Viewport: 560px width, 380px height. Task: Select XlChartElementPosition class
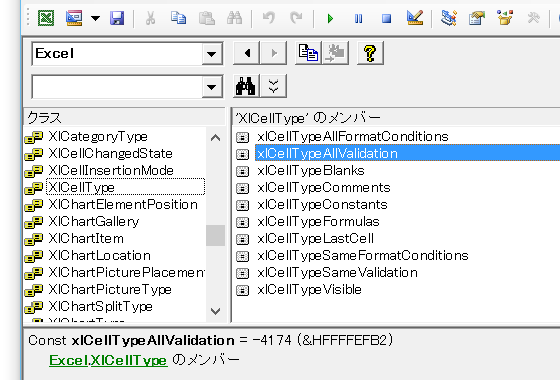point(123,205)
